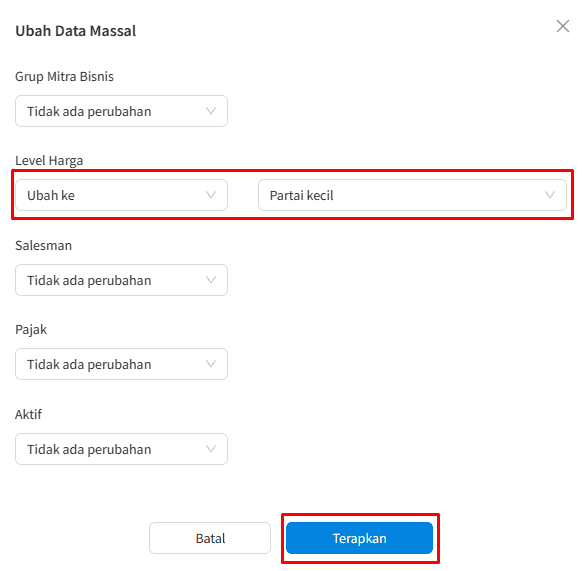This screenshot has height=571, width=584.
Task: Click the 'Level Harga' field label
Action: point(49,161)
